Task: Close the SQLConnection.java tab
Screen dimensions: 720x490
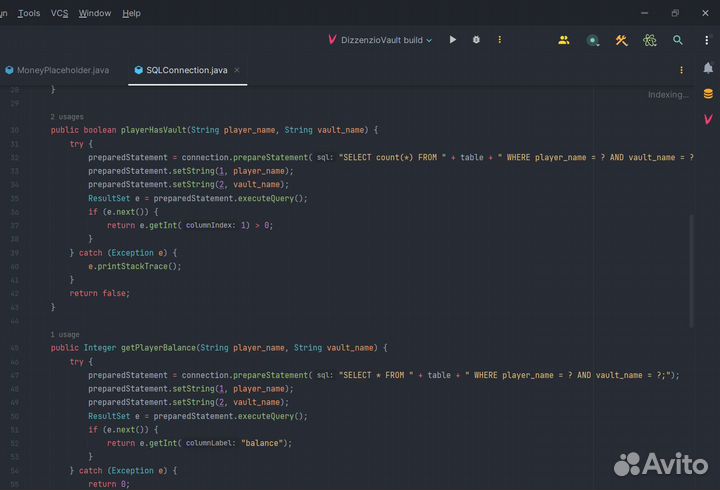Action: (x=236, y=70)
